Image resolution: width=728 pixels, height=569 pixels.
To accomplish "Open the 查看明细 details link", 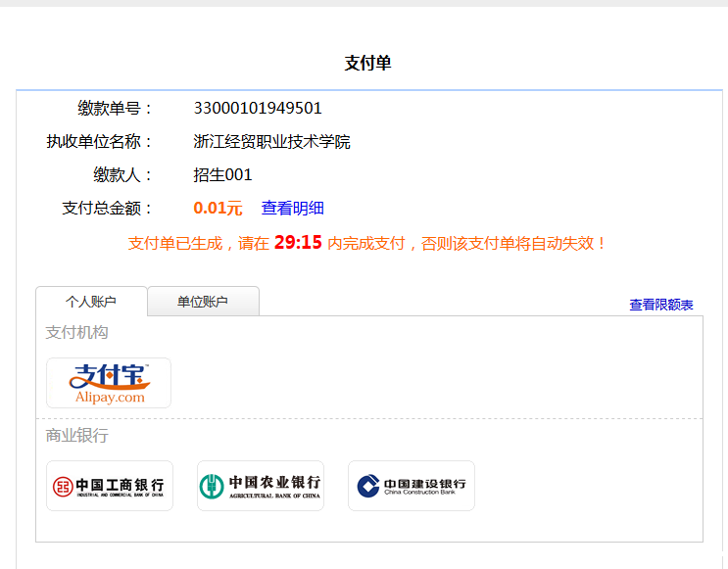I will coord(292,208).
